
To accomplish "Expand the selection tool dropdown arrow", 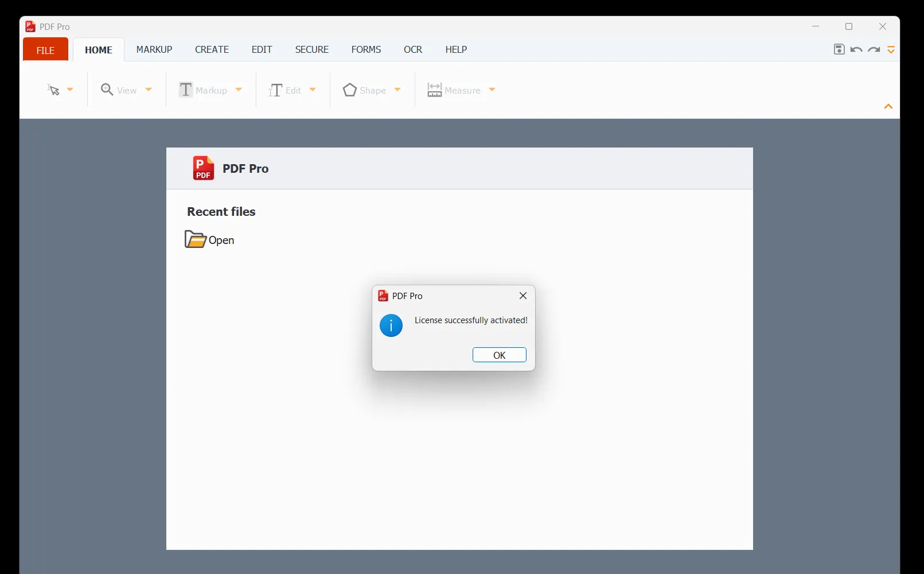I will pos(70,90).
